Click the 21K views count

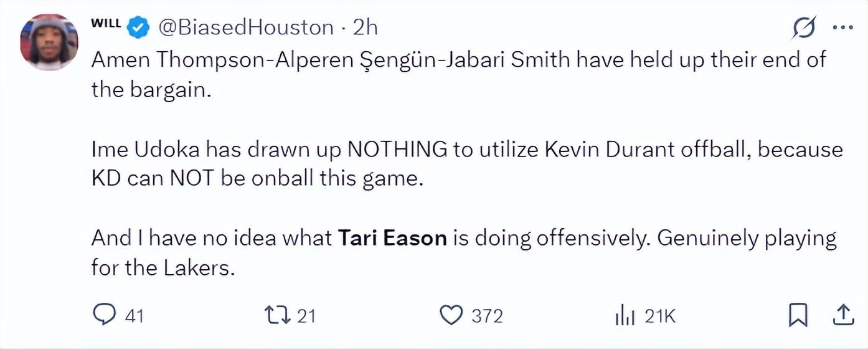(x=660, y=316)
